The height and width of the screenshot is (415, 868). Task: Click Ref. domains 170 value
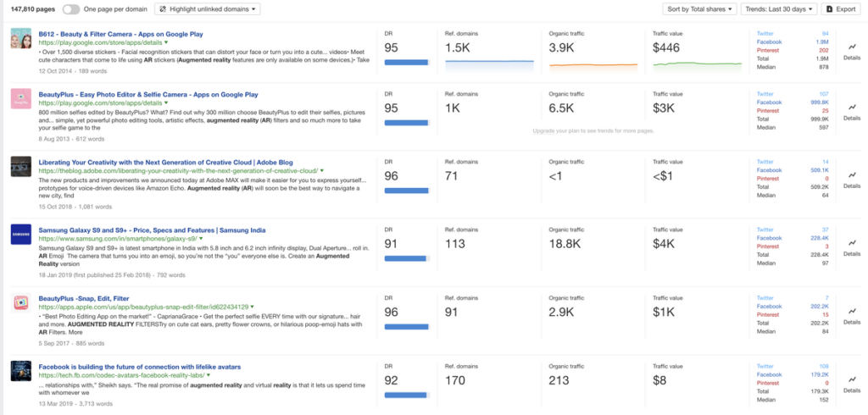tap(455, 380)
